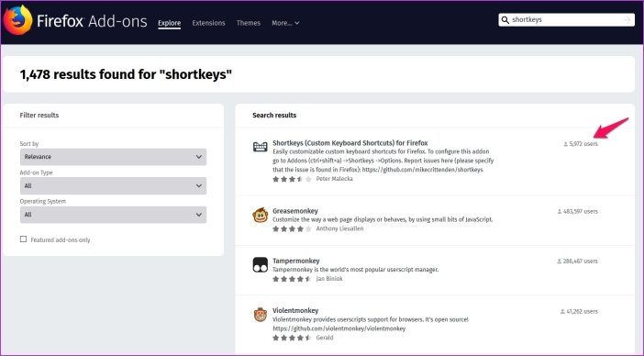
Task: Click the Shortkeys star rating
Action: point(292,179)
